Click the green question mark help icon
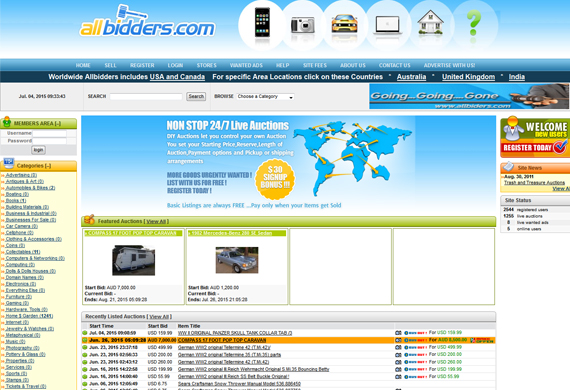Image resolution: width=570 pixels, height=390 pixels. pyautogui.click(x=473, y=23)
